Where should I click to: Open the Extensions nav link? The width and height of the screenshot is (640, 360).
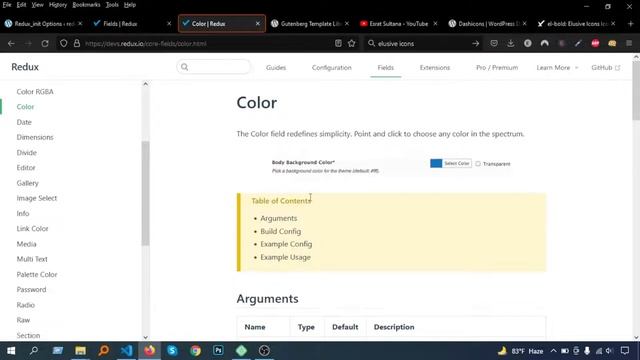click(x=435, y=67)
